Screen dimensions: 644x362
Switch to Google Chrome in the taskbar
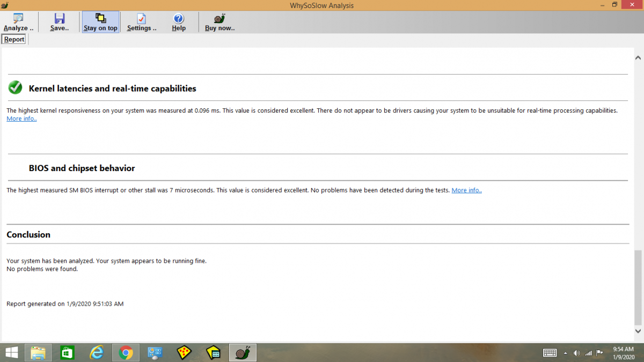(126, 352)
